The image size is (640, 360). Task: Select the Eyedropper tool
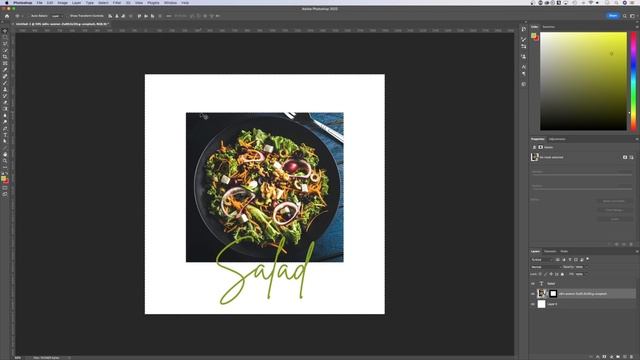coord(5,69)
